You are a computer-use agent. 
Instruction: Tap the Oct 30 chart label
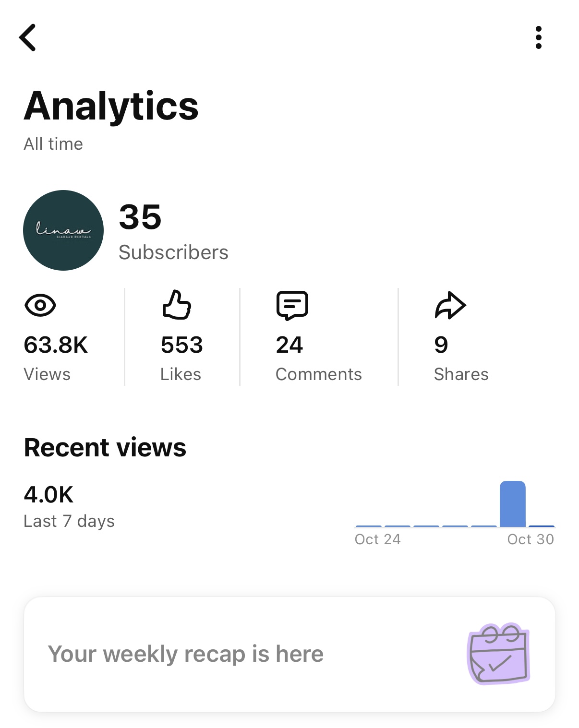click(530, 539)
